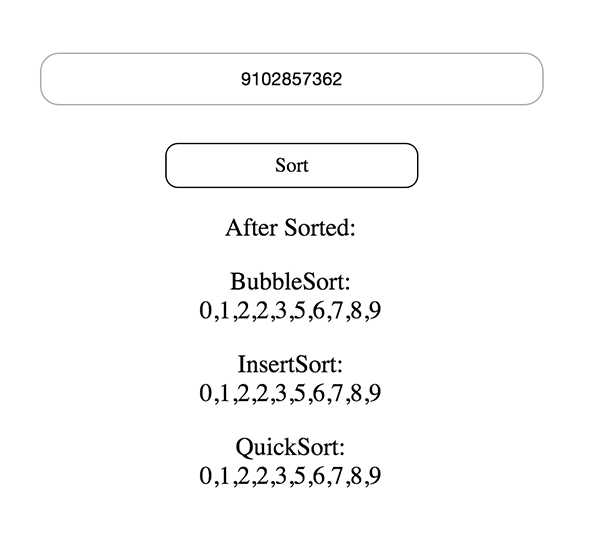Select the InsertSort: label
The height and width of the screenshot is (539, 600).
(x=290, y=364)
